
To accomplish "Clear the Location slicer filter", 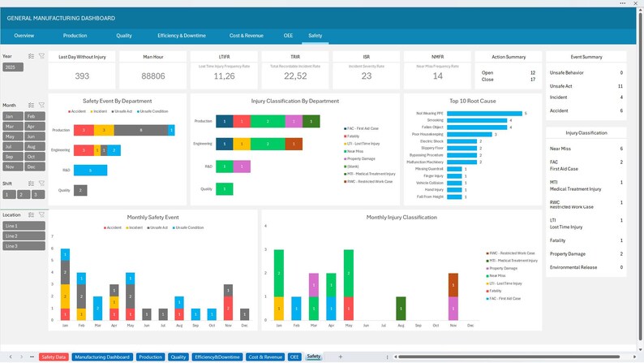I will coord(41,214).
